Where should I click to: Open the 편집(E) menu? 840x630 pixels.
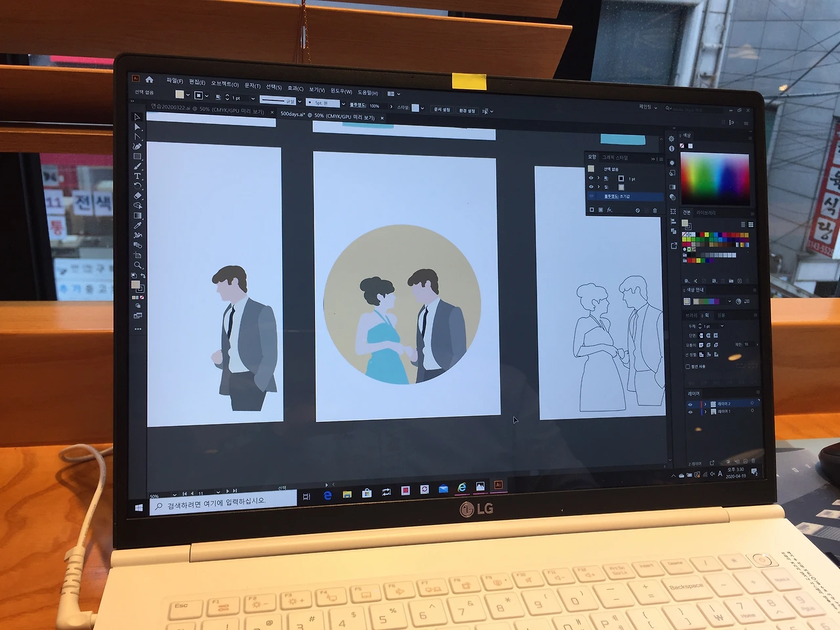pos(197,83)
